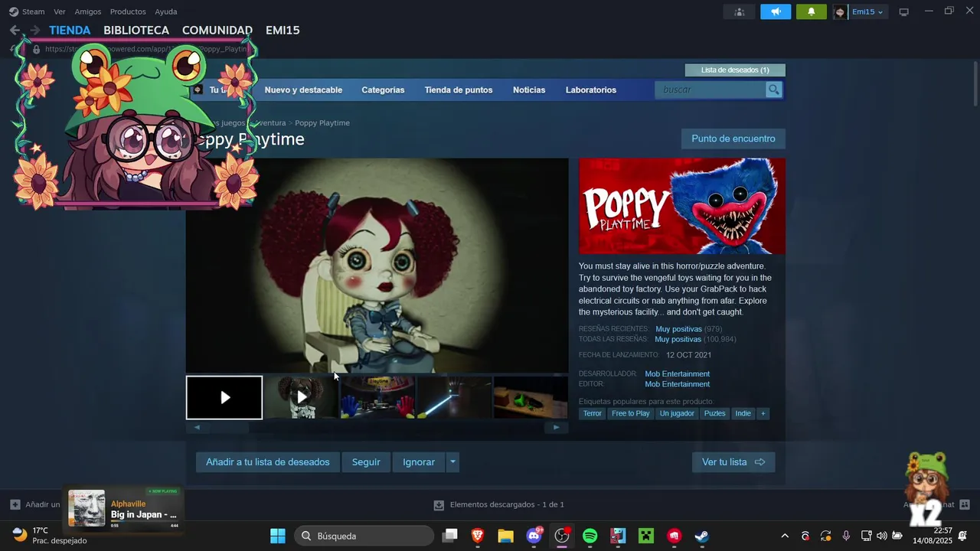Image resolution: width=980 pixels, height=551 pixels.
Task: Show hidden system tray icons
Action: click(x=785, y=536)
